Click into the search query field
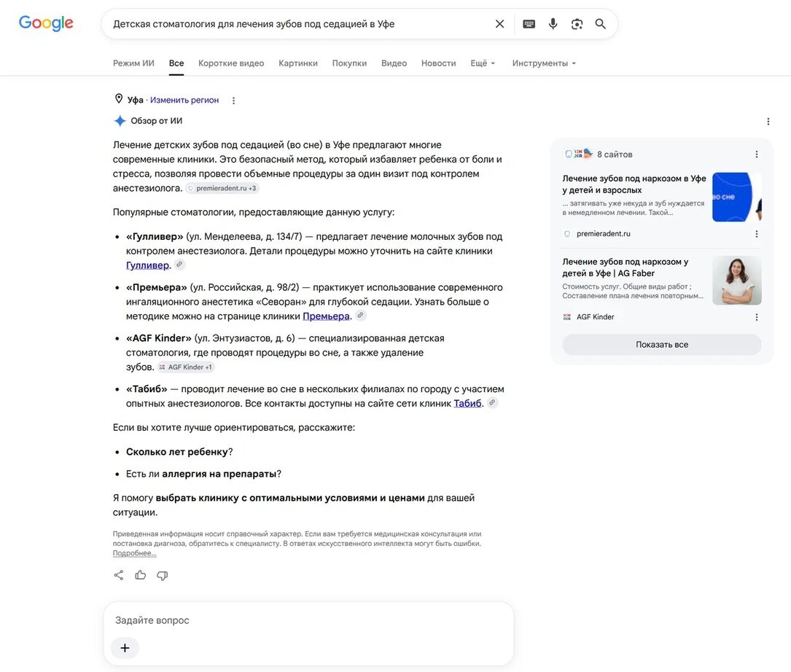Viewport: 791px width, 672px height. click(x=297, y=24)
